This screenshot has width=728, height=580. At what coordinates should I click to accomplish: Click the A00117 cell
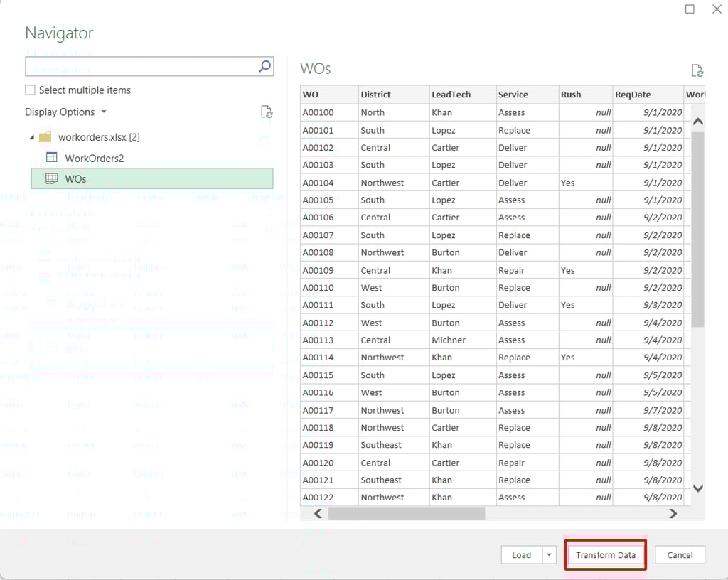[x=329, y=410]
